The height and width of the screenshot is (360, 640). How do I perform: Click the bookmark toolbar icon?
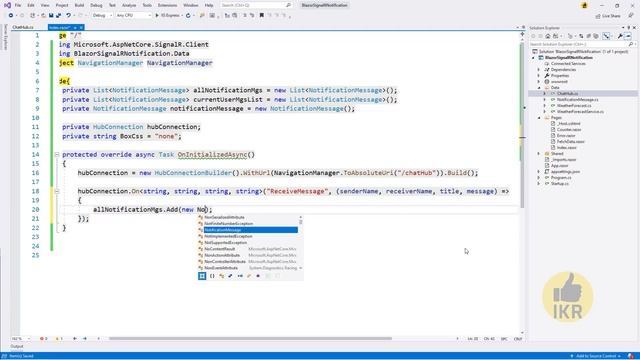point(262,16)
